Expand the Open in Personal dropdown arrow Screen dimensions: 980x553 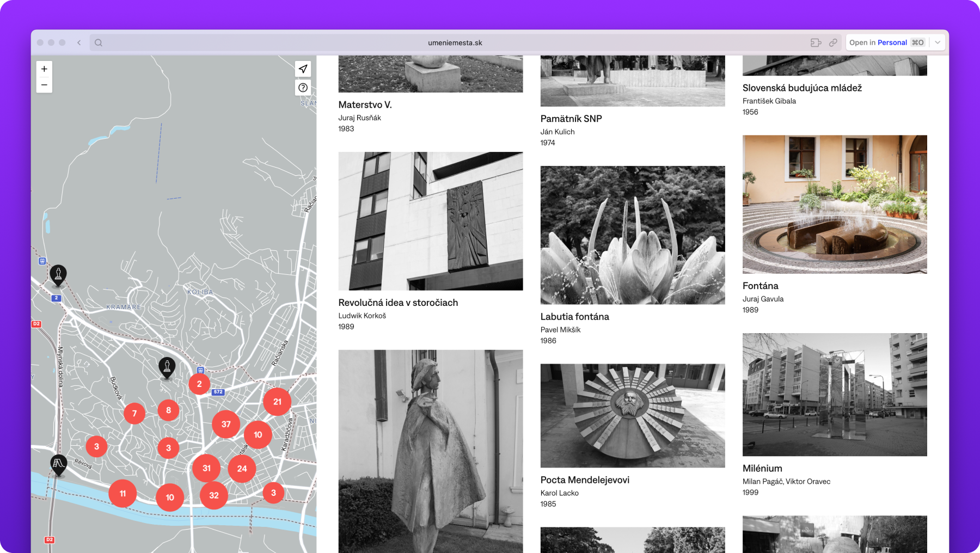click(938, 42)
